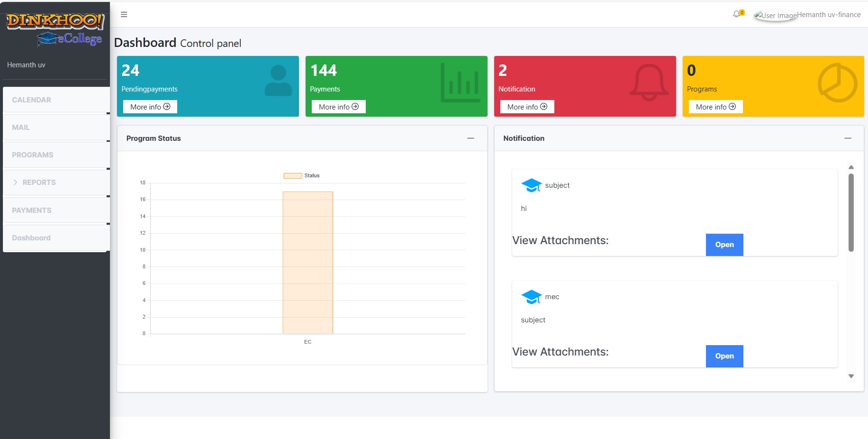Click the 24 pending payments count

pos(130,71)
